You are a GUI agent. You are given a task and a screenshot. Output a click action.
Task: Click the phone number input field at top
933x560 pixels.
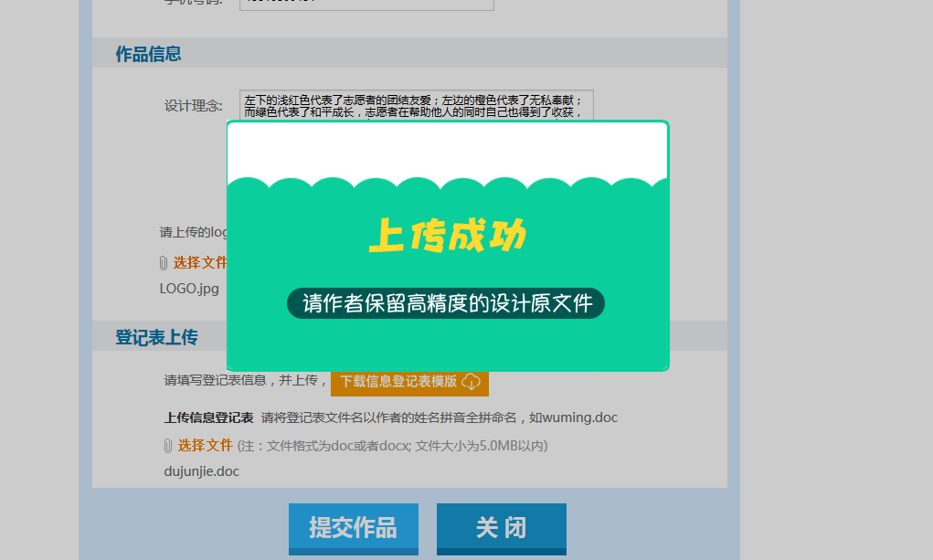[366, 4]
